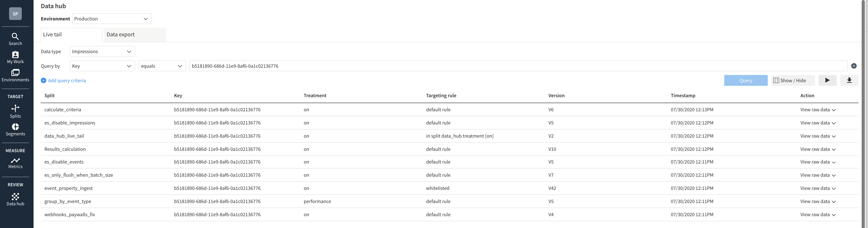Select the Live tail tab
Screen dimensions: 868x228
pos(71,35)
